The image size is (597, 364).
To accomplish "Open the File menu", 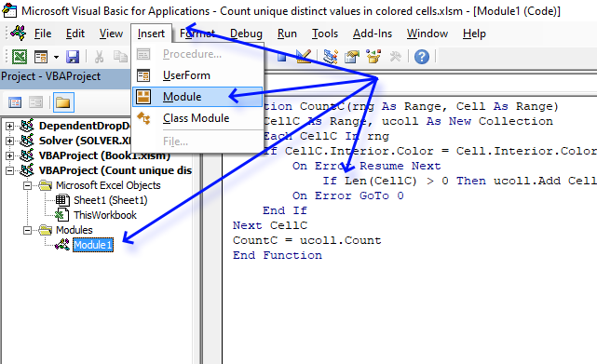I will click(x=43, y=34).
